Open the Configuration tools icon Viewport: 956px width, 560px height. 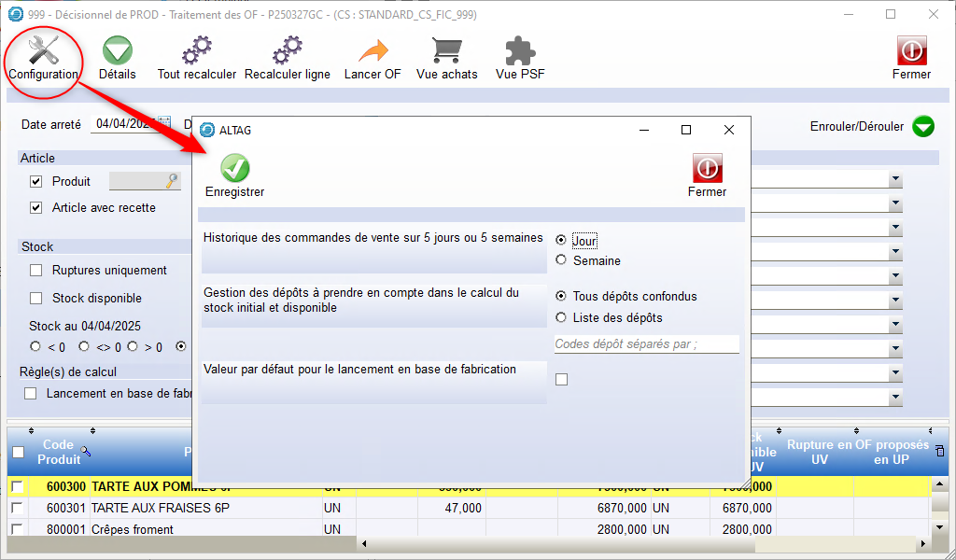[x=43, y=52]
